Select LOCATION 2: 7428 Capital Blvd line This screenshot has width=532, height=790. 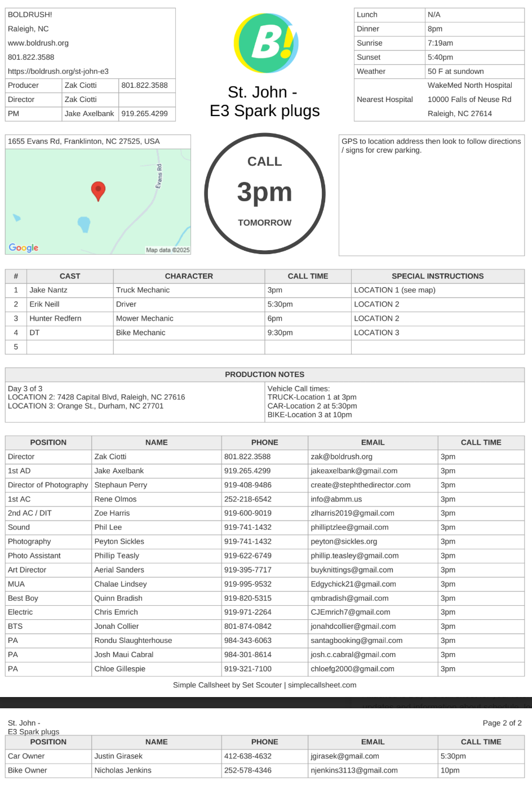pos(96,397)
